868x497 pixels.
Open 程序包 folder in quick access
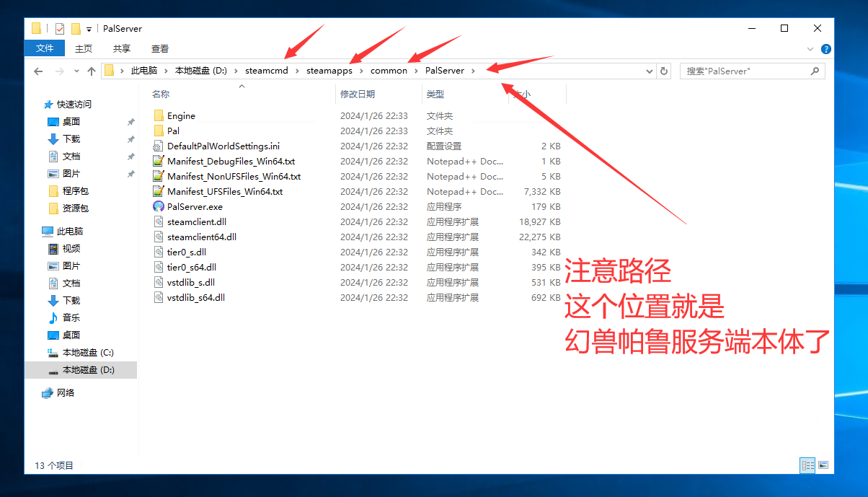[x=76, y=191]
